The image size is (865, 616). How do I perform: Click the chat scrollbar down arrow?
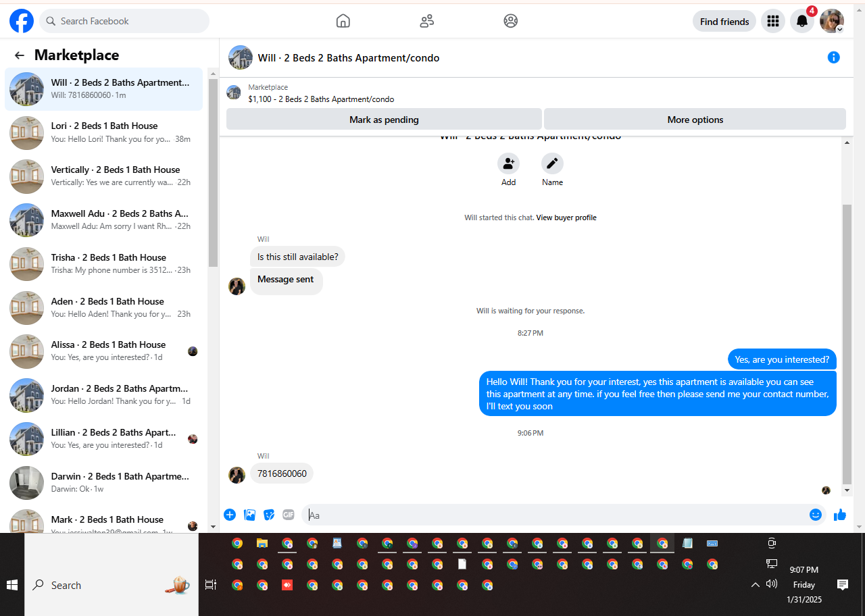click(847, 490)
